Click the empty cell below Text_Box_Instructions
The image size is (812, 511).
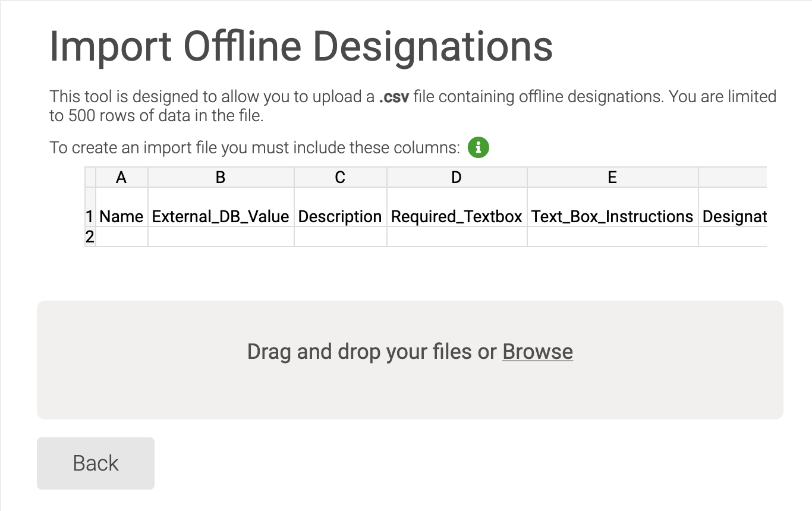612,236
